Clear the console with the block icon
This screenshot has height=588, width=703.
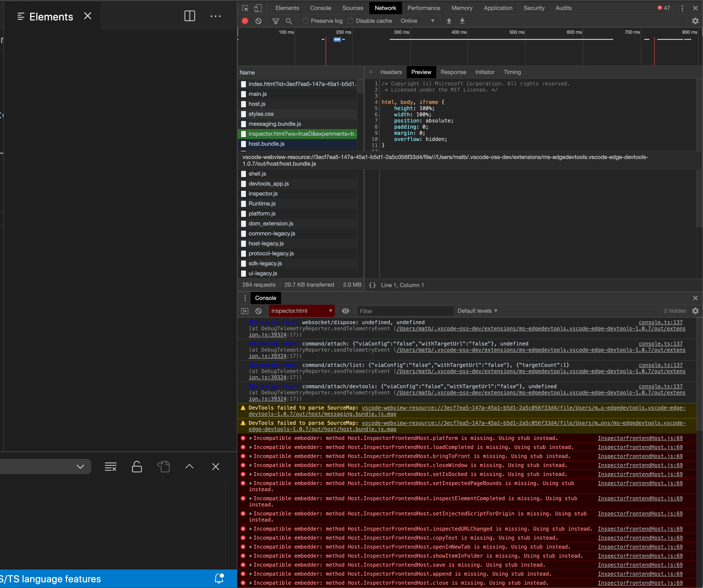[x=258, y=311]
